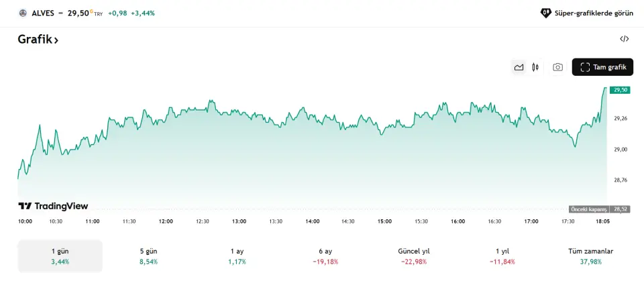The width and height of the screenshot is (644, 281).
Task: Click the Süper-grafikler diamond icon
Action: click(x=546, y=13)
